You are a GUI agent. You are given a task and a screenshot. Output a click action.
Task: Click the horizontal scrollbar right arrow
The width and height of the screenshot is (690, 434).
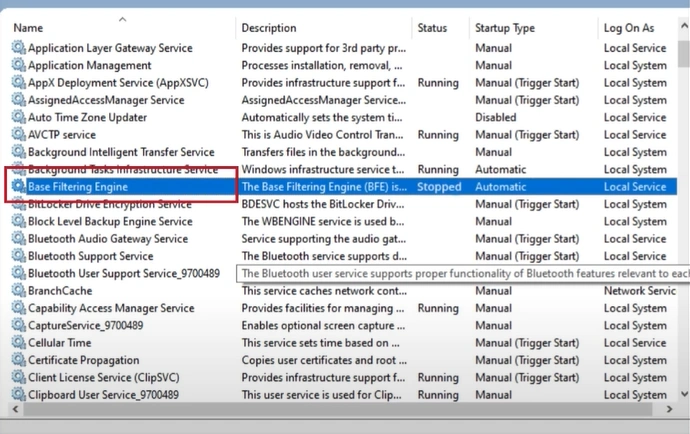[669, 409]
